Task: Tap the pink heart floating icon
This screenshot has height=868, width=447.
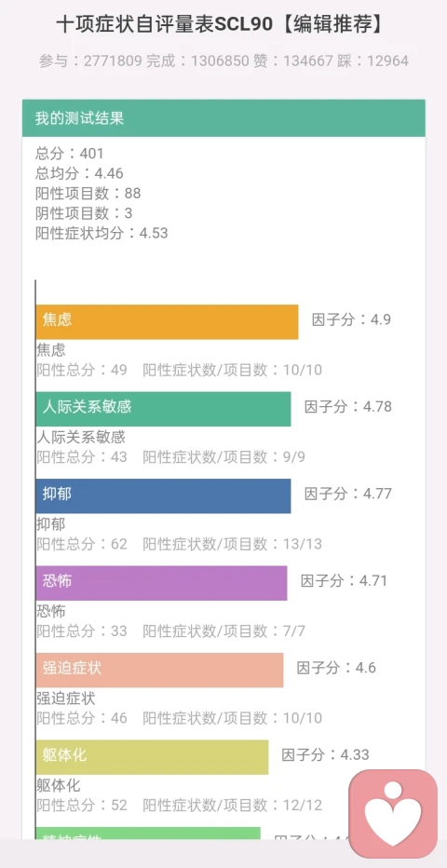Action: pyautogui.click(x=393, y=814)
